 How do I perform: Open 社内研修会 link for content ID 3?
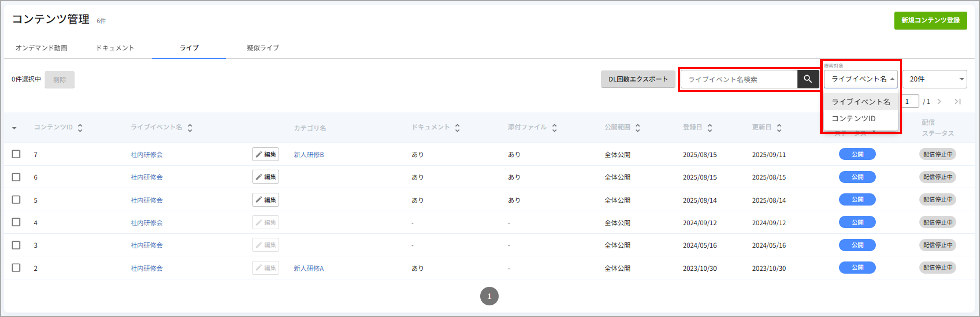(147, 246)
